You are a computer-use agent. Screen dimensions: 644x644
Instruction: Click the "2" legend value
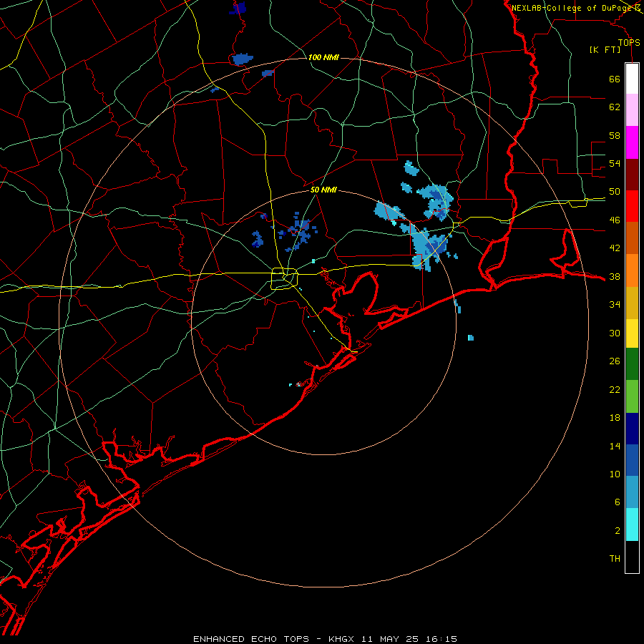[x=618, y=531]
